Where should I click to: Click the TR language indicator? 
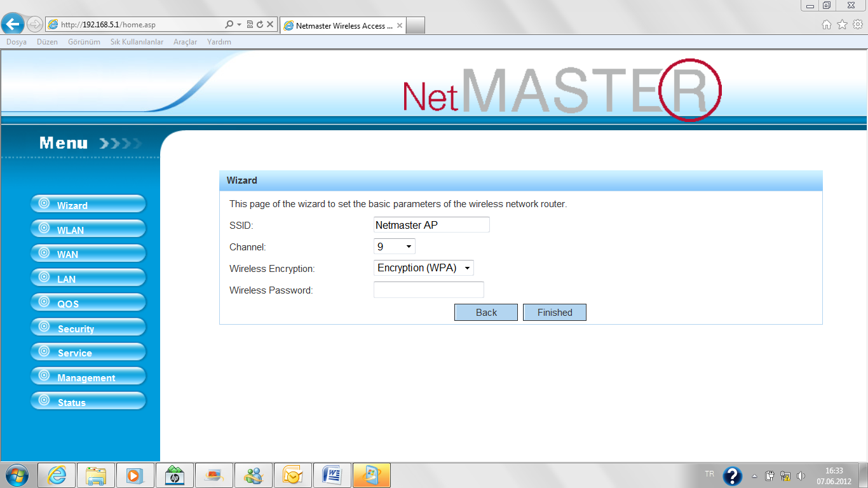(709, 474)
